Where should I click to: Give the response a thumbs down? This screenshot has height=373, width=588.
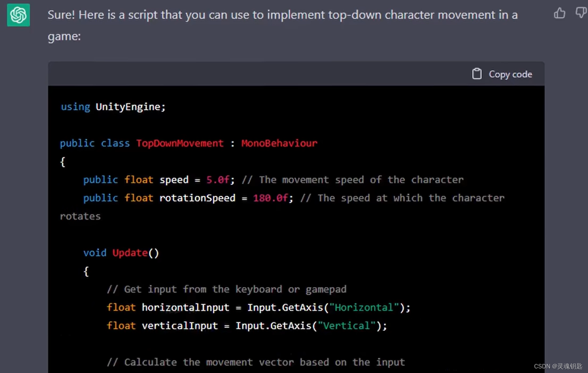(x=581, y=13)
